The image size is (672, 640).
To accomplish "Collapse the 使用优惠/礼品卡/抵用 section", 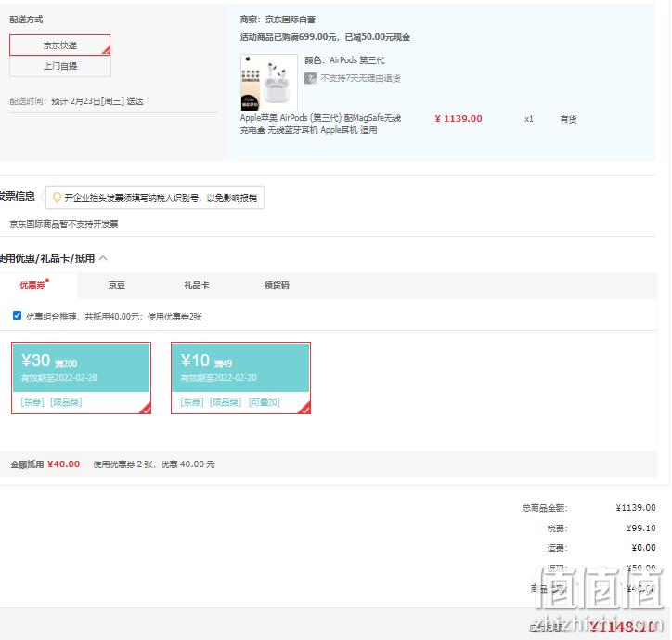I will click(103, 258).
